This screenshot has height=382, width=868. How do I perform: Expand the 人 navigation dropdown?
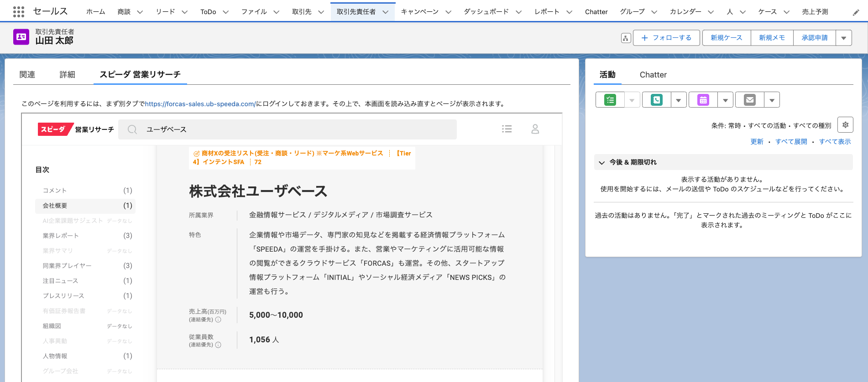pyautogui.click(x=743, y=12)
